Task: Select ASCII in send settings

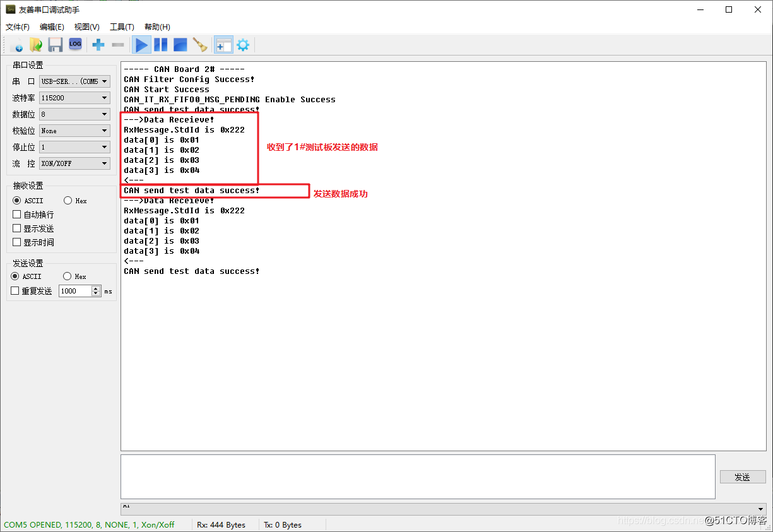Action: pos(26,276)
